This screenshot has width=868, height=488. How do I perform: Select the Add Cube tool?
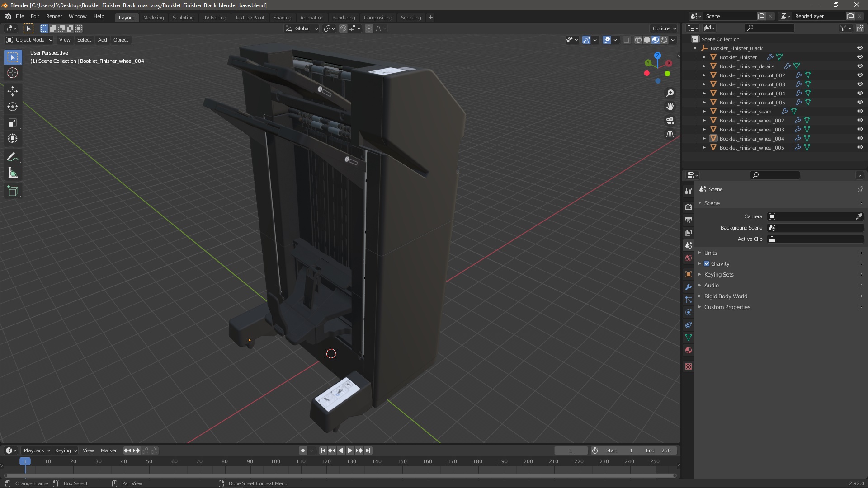point(13,191)
